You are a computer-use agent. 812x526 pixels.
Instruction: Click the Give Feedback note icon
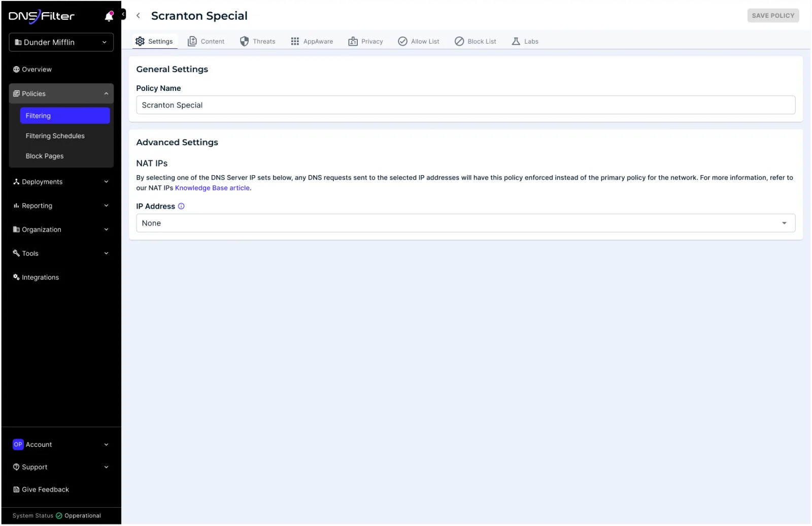tap(16, 490)
